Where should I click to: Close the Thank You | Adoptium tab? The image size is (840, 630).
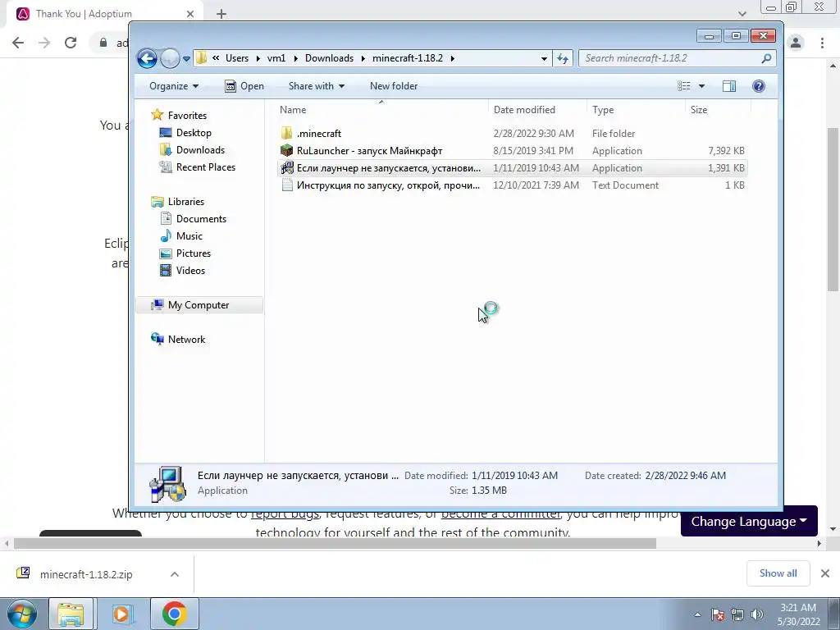(190, 14)
